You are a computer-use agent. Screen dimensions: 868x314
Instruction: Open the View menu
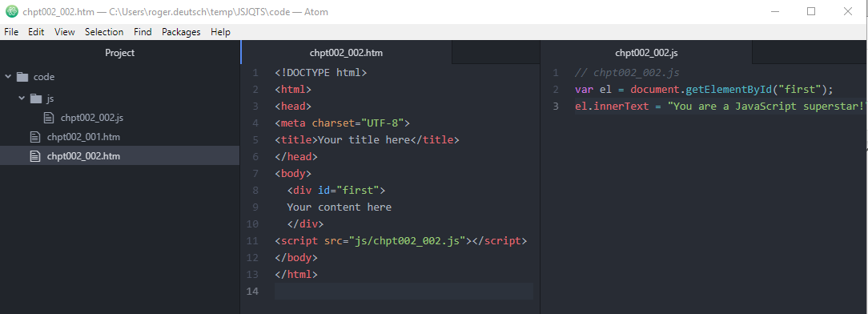tap(65, 32)
